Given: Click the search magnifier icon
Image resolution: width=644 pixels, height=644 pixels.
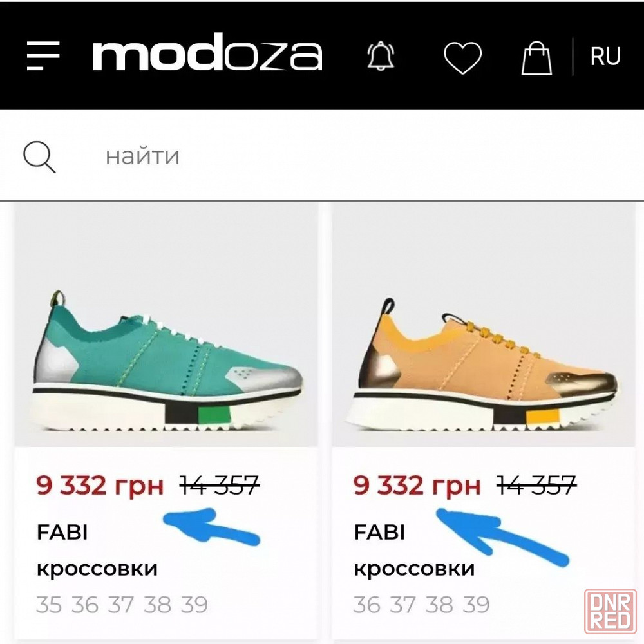Looking at the screenshot, I should (39, 157).
